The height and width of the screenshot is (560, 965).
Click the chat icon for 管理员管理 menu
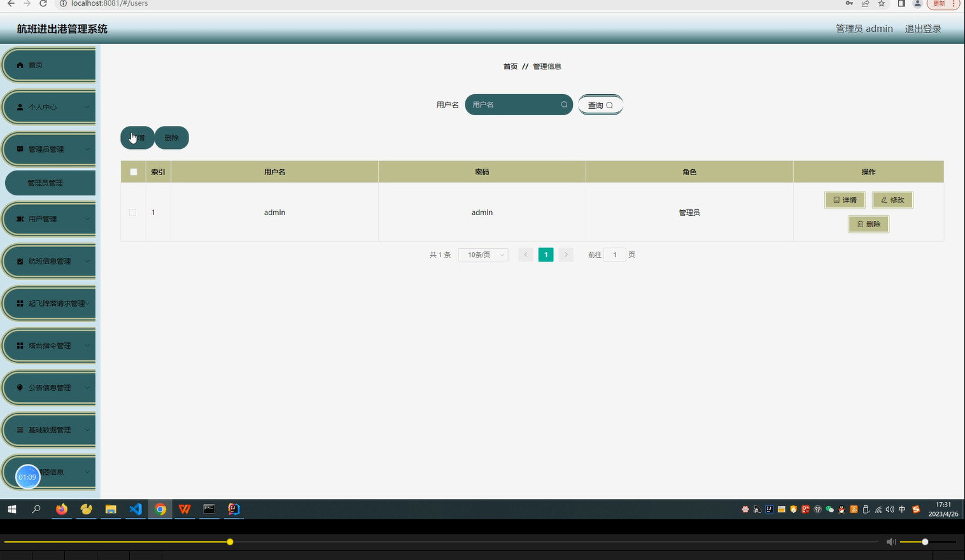click(x=20, y=149)
